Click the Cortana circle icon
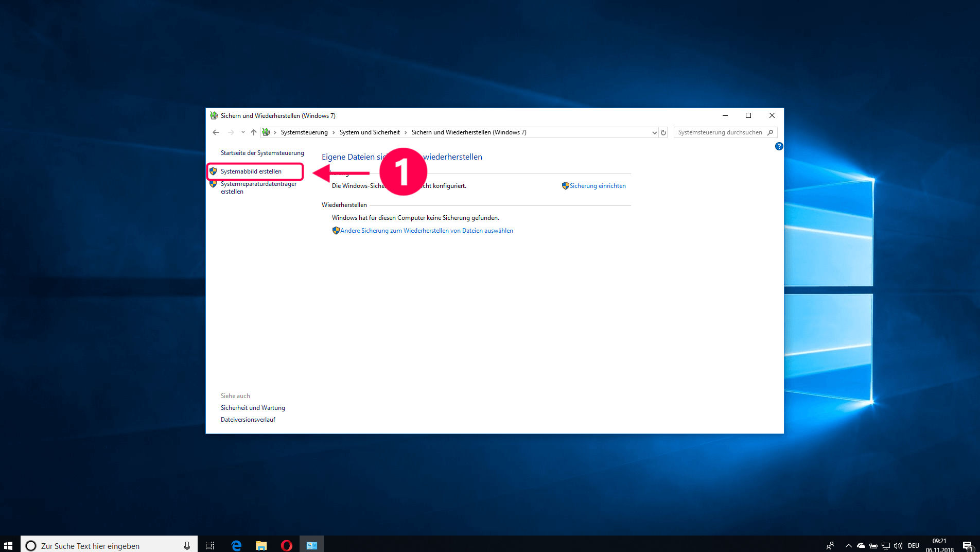This screenshot has height=552, width=980. pos(31,546)
